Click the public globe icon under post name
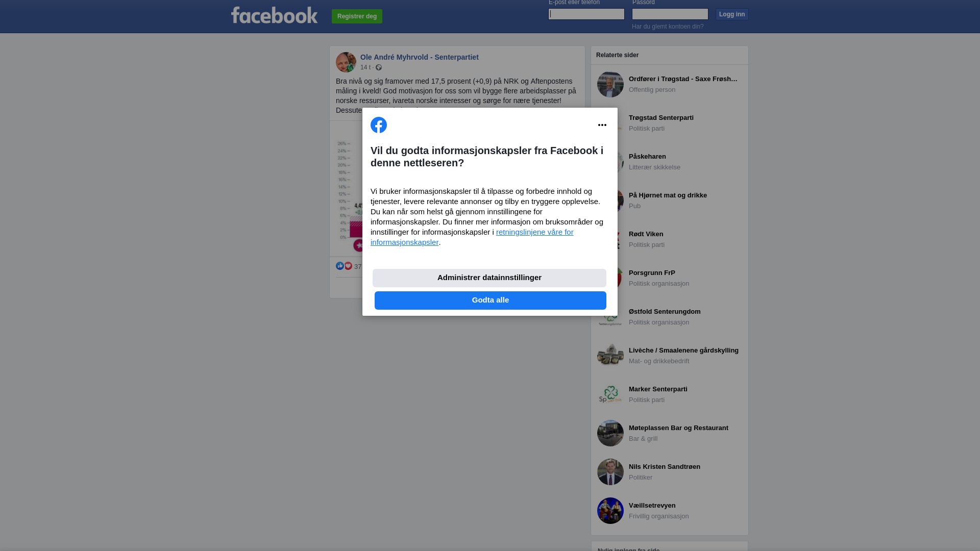The height and width of the screenshot is (551, 980). click(379, 67)
